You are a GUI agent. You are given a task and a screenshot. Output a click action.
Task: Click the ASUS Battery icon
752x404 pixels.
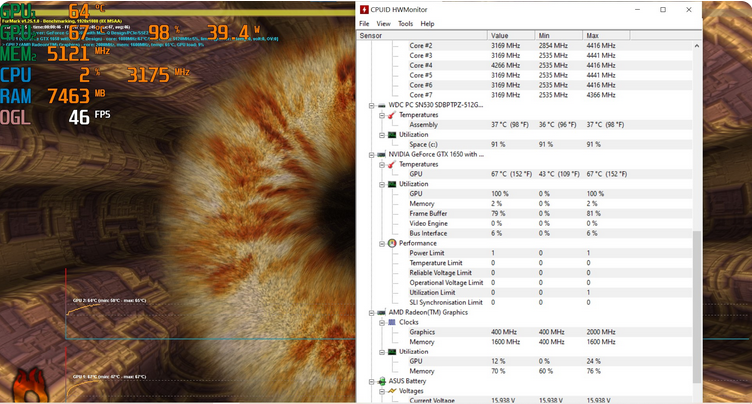click(381, 381)
